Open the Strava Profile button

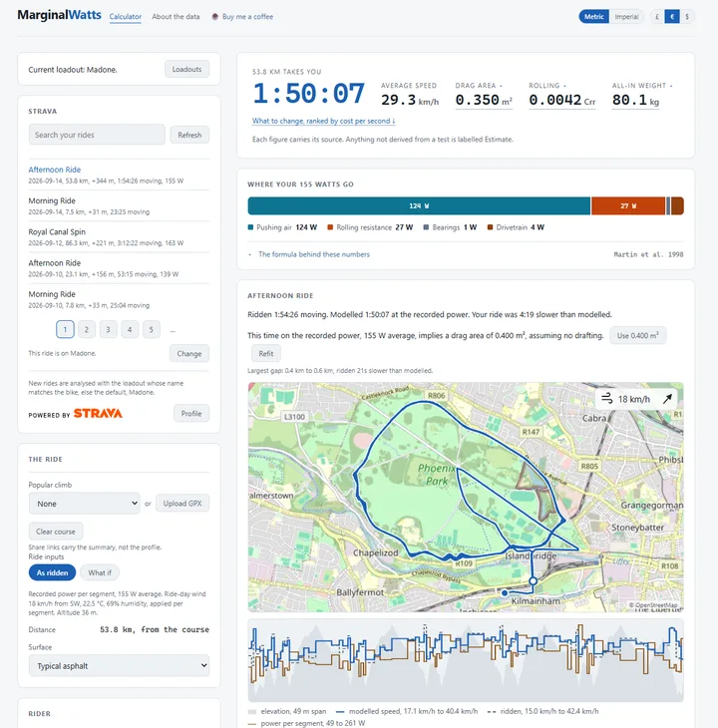point(191,413)
